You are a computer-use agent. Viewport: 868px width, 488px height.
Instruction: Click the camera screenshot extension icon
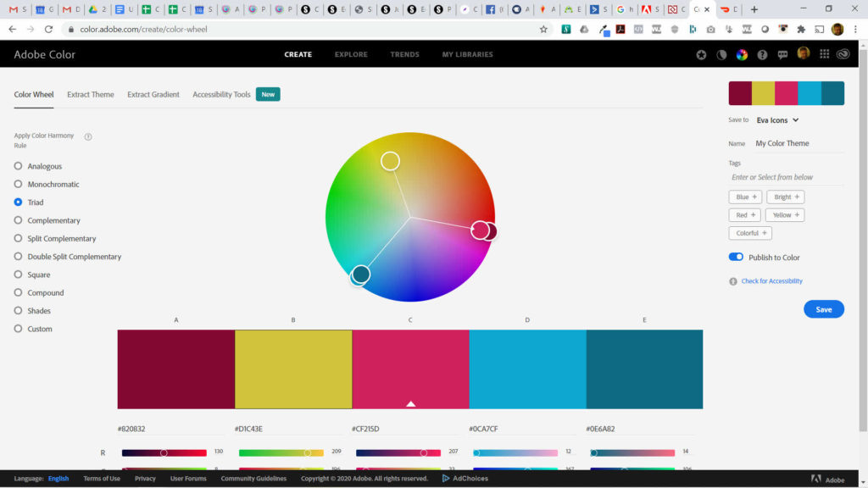(x=711, y=30)
